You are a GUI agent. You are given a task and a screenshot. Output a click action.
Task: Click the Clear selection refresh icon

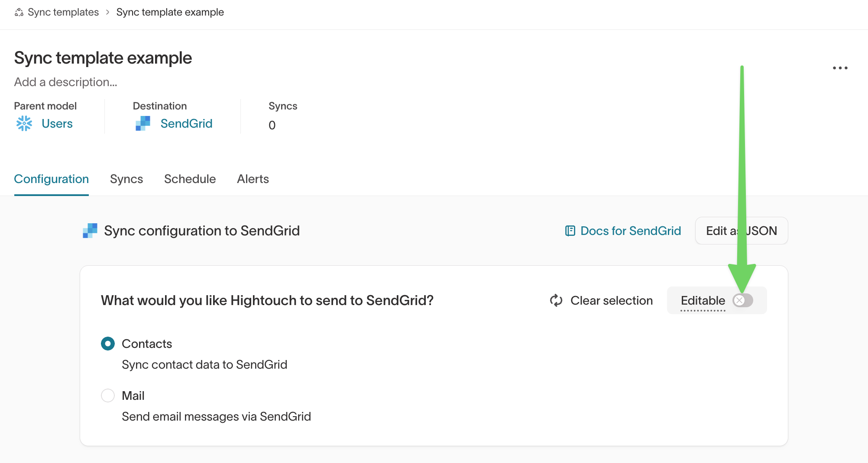point(556,300)
